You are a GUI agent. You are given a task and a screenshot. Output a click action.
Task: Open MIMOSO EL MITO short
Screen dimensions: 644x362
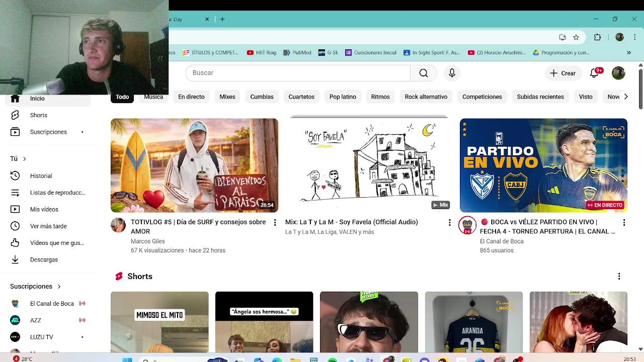159,322
